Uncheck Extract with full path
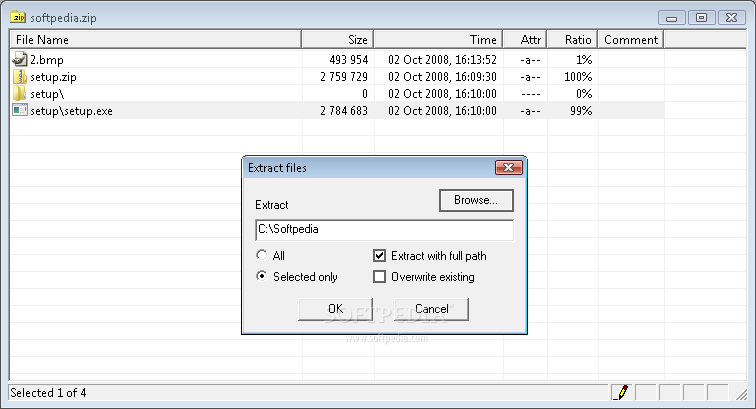The width and height of the screenshot is (756, 409). [379, 256]
